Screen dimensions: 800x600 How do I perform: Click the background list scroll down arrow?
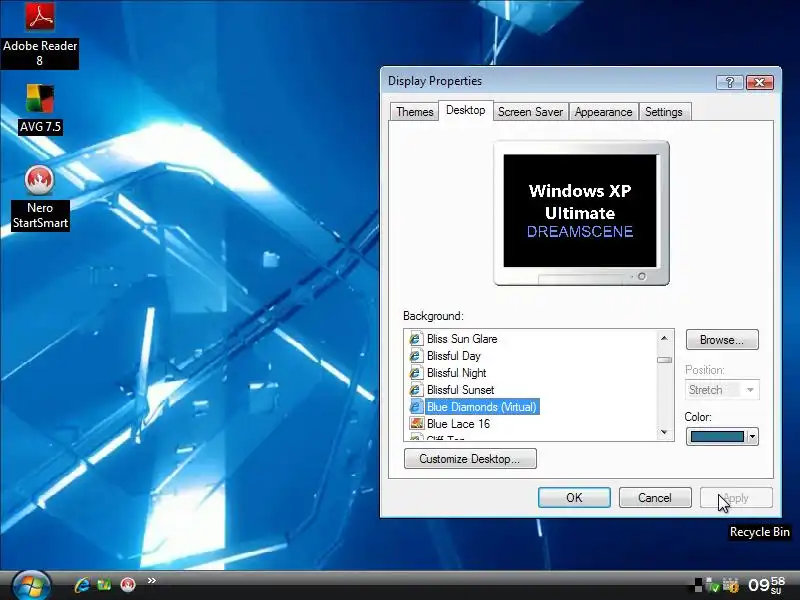[x=664, y=432]
